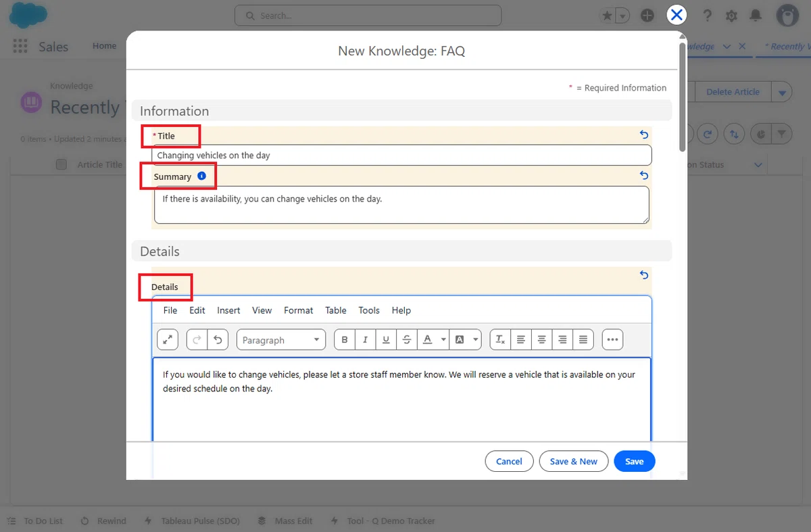The image size is (811, 532).
Task: Open the Help question mark icon
Action: [708, 16]
